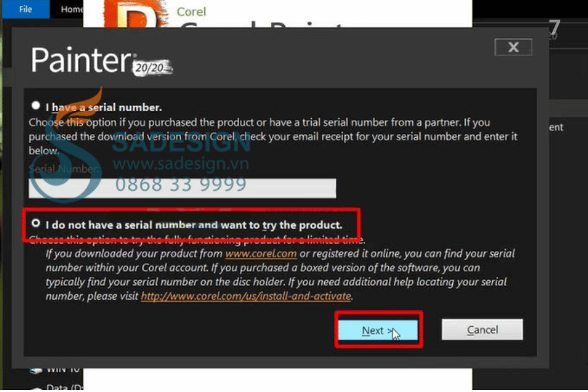
Task: Select the WIN 10 drive label in sidebar
Action: 63,370
